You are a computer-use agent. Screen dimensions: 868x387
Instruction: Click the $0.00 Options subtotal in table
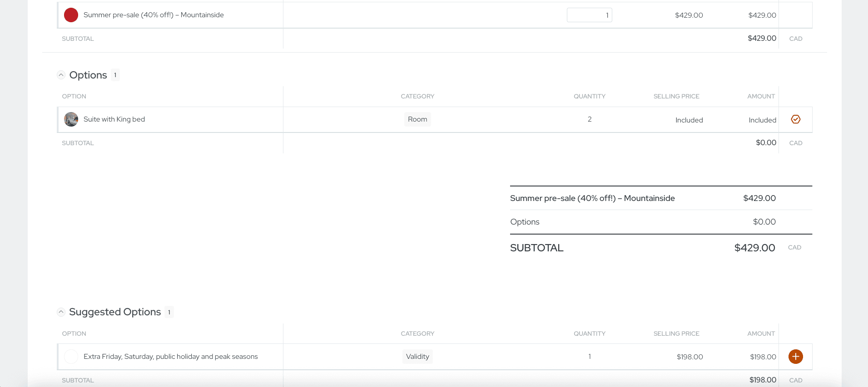(x=766, y=142)
